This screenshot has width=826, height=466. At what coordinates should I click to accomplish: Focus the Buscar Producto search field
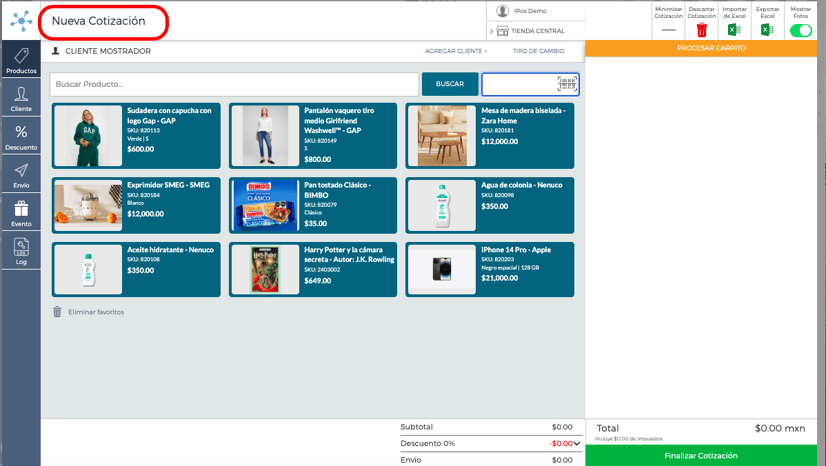coord(234,84)
